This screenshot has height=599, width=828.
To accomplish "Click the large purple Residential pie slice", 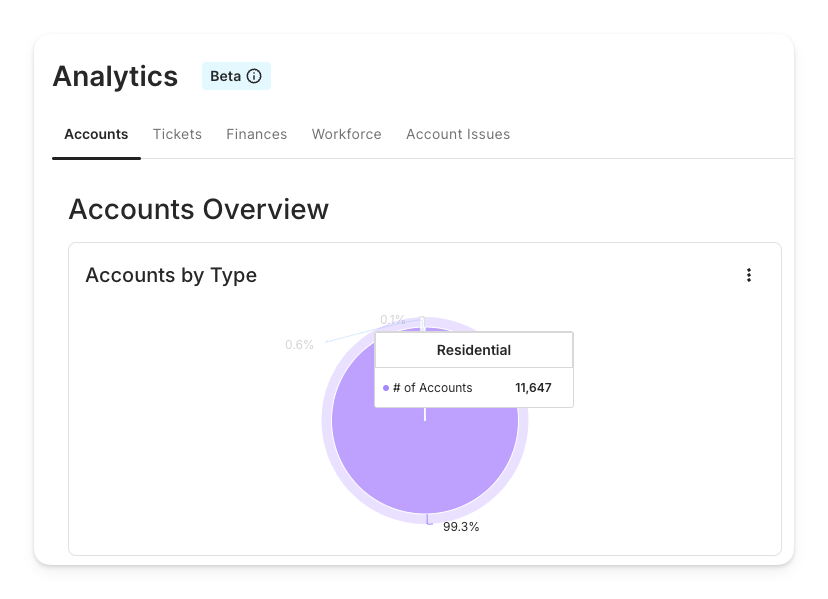I will 425,460.
